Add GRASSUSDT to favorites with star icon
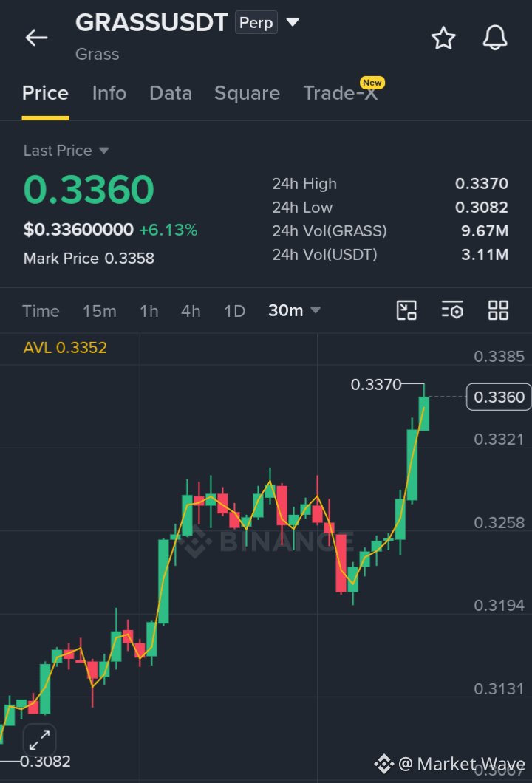Image resolution: width=532 pixels, height=783 pixels. pyautogui.click(x=443, y=38)
